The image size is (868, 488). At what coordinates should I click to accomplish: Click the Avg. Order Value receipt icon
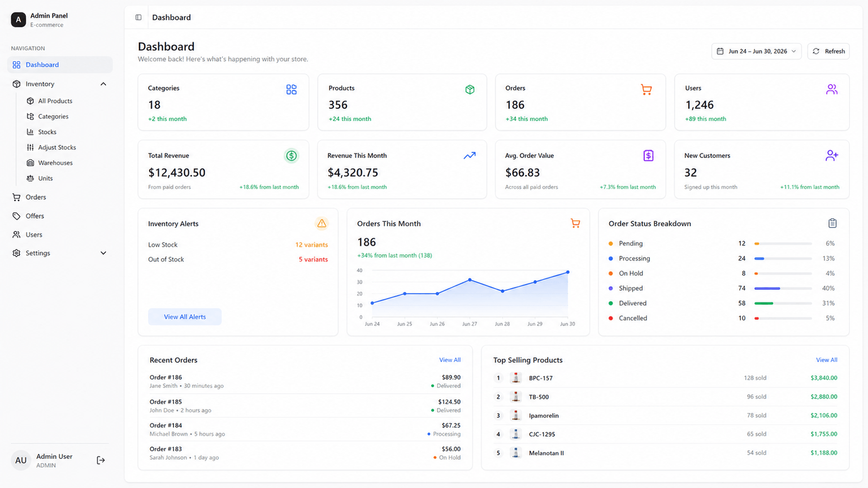pyautogui.click(x=648, y=155)
